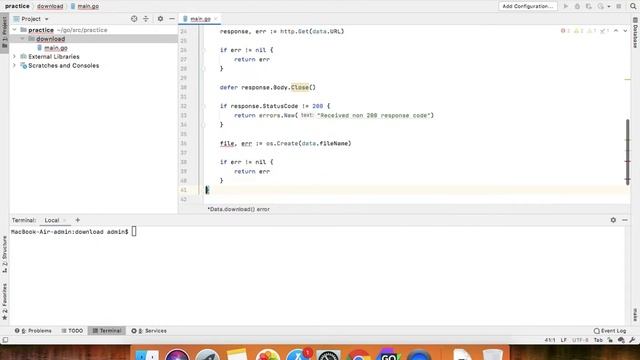Open the Favorites side tool tab
The width and height of the screenshot is (640, 360).
coord(4,301)
